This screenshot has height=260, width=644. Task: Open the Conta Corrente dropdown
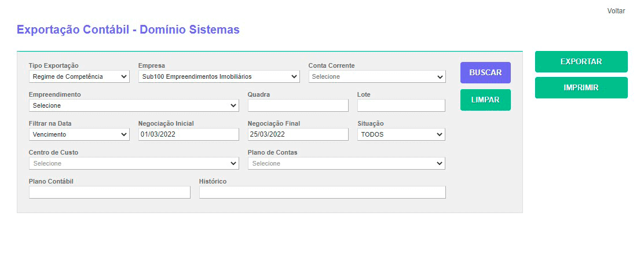pyautogui.click(x=376, y=76)
